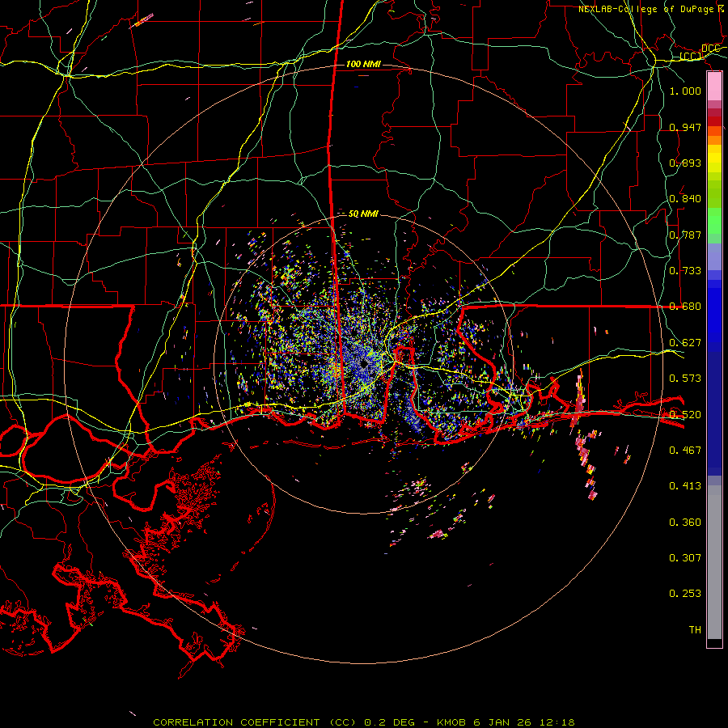Click the 0.520 legend value

(685, 415)
